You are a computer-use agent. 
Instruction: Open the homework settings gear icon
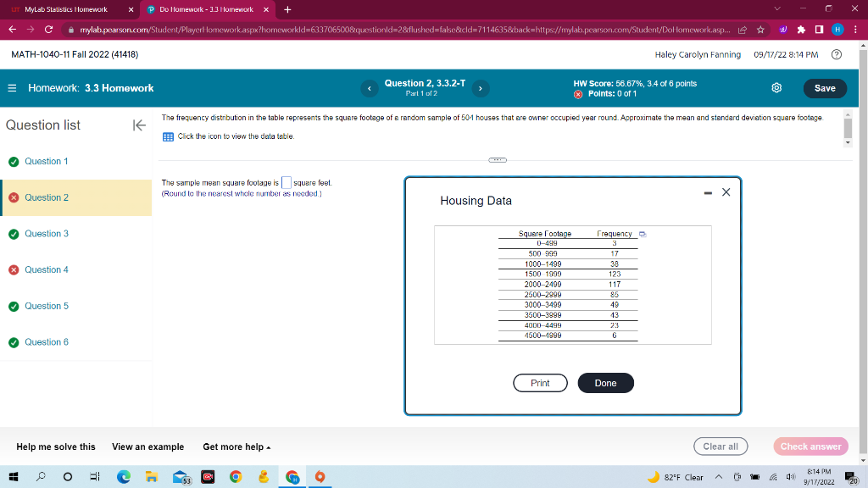[x=776, y=87]
